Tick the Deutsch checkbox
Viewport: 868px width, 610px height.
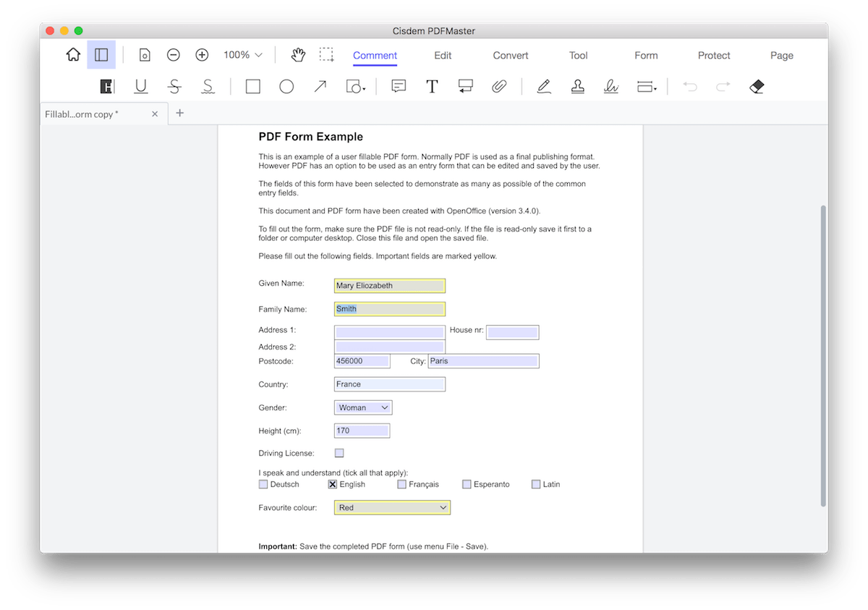pos(263,484)
